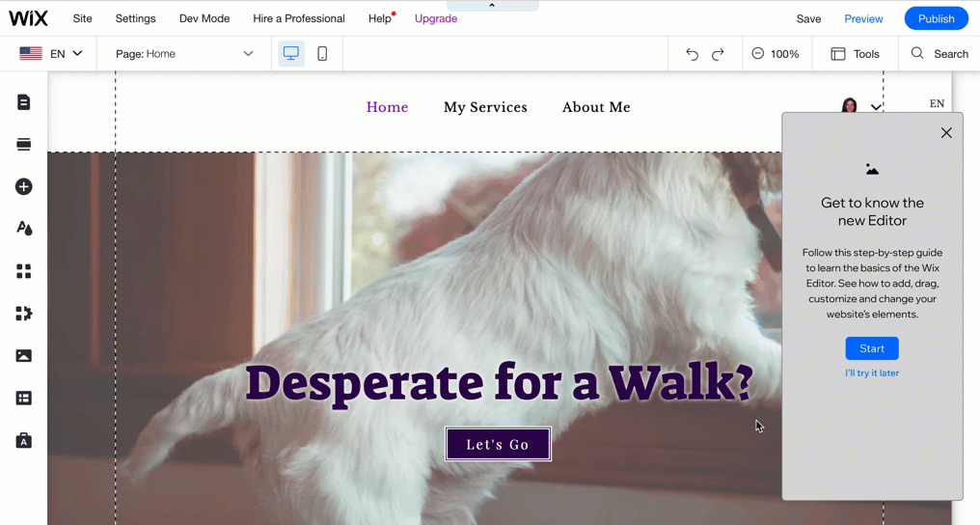980x525 pixels.
Task: Switch to mobile view icon
Action: tap(322, 54)
